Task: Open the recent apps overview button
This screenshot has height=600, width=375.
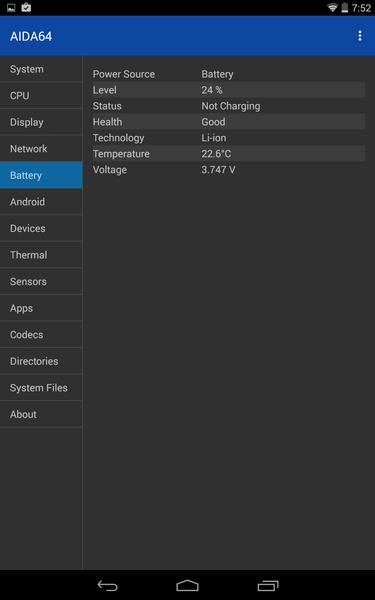Action: tap(268, 585)
